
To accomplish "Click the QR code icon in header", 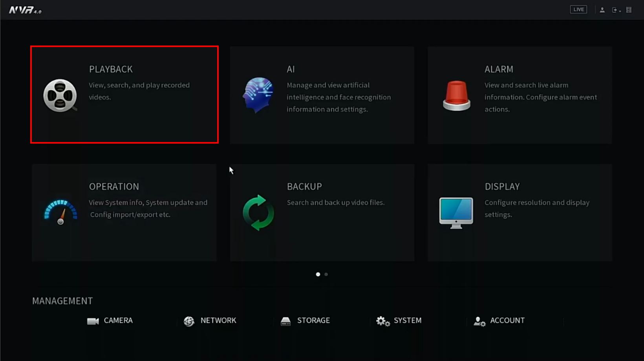I will 629,10.
